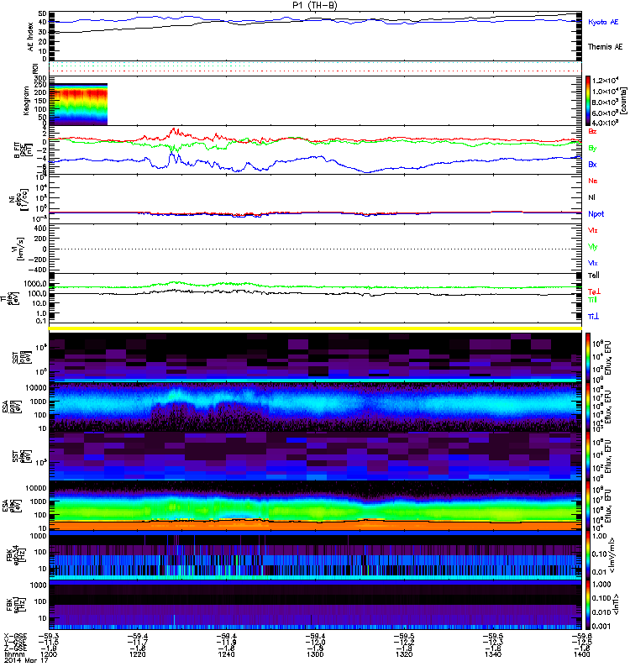Select the blue Bx legend label
The width and height of the screenshot is (630, 672).
tap(592, 165)
